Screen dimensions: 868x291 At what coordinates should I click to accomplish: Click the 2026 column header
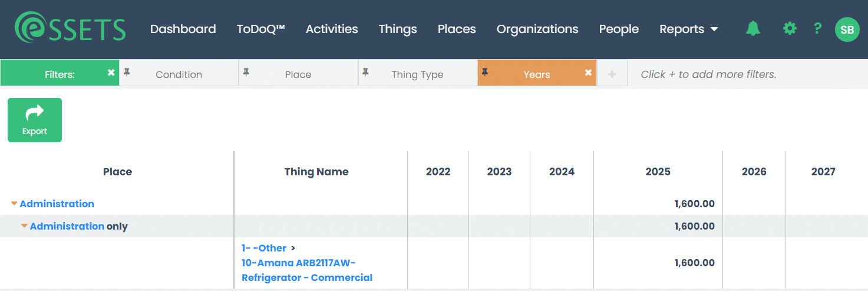click(754, 172)
